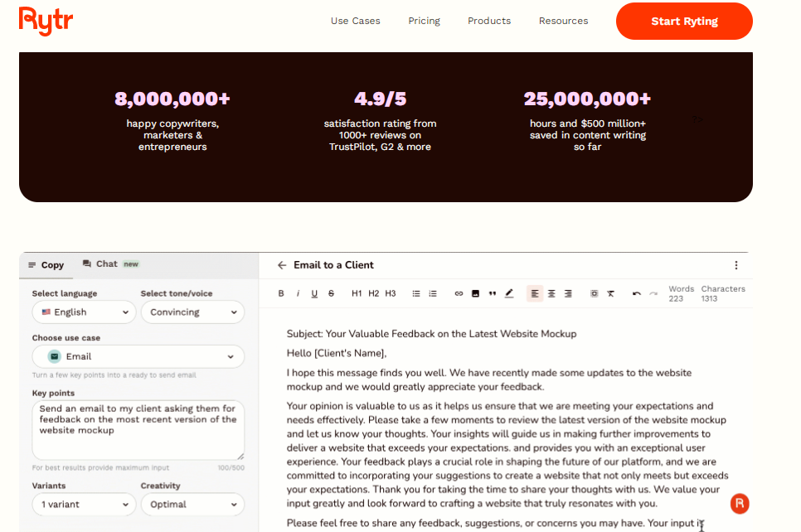Viewport: 801px width, 532px height.
Task: Apply strikethrough formatting
Action: point(332,293)
